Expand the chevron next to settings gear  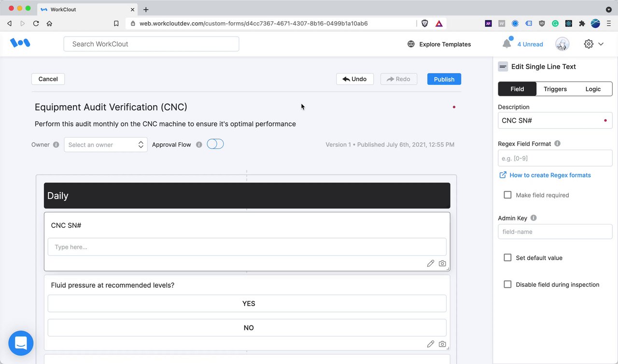coord(601,44)
